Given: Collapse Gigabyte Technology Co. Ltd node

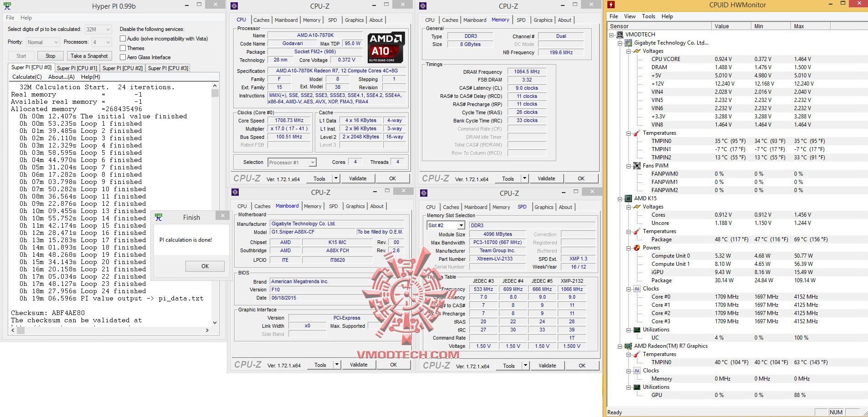Looking at the screenshot, I should pyautogui.click(x=620, y=43).
